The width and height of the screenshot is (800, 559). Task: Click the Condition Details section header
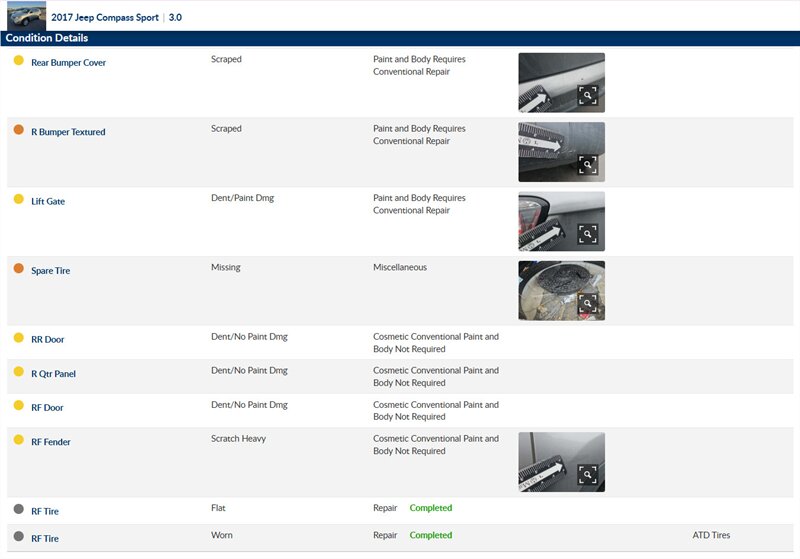tap(46, 38)
